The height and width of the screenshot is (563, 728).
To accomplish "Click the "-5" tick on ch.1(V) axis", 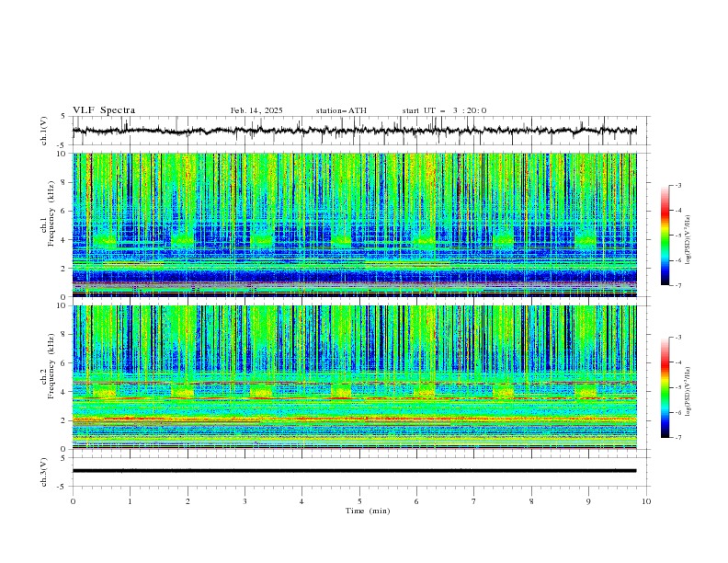I will [62, 145].
